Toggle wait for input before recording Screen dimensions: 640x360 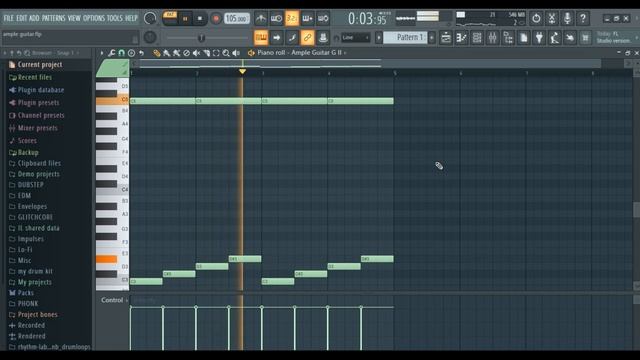click(276, 18)
